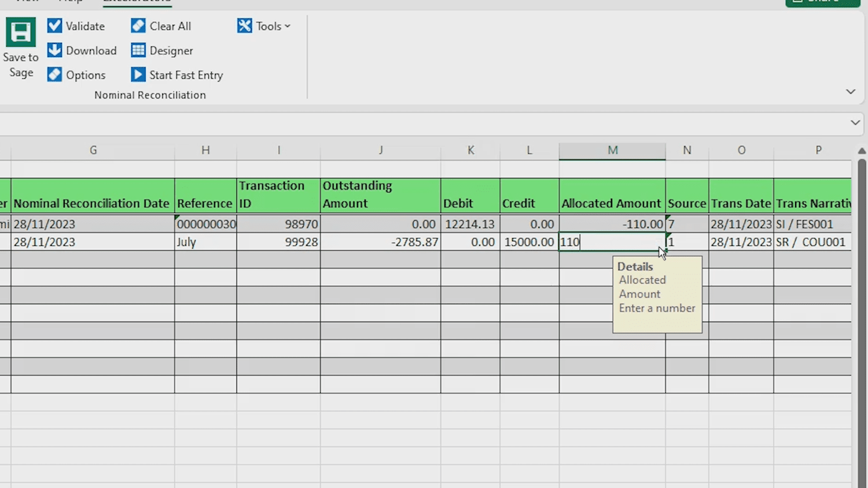Select Source cell containing 7
This screenshot has height=488, width=868.
pyautogui.click(x=687, y=224)
